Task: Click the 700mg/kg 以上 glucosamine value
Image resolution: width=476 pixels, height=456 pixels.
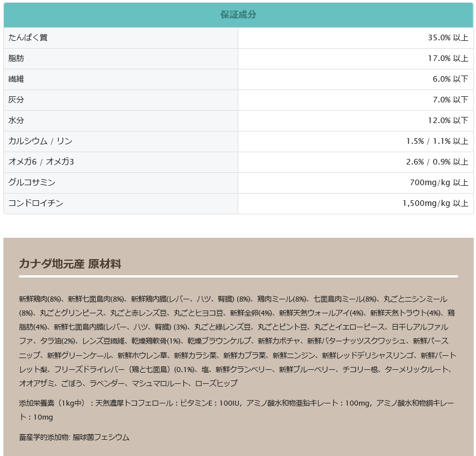Action: pos(439,183)
